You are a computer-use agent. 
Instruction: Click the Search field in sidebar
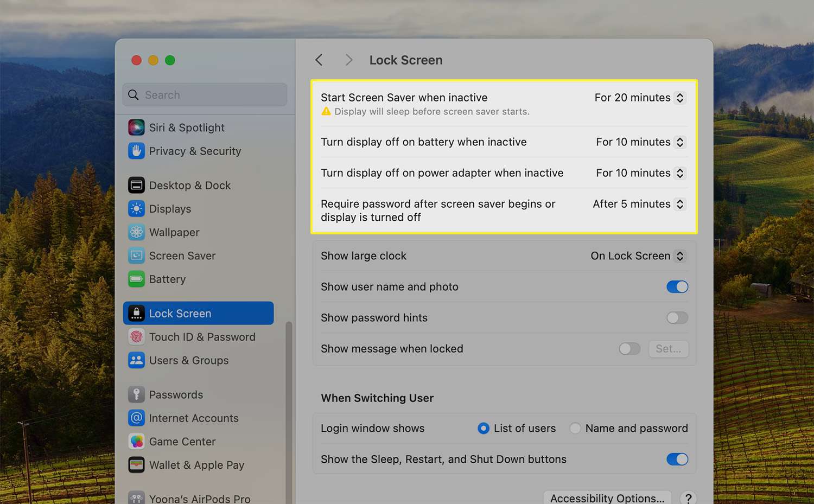205,95
